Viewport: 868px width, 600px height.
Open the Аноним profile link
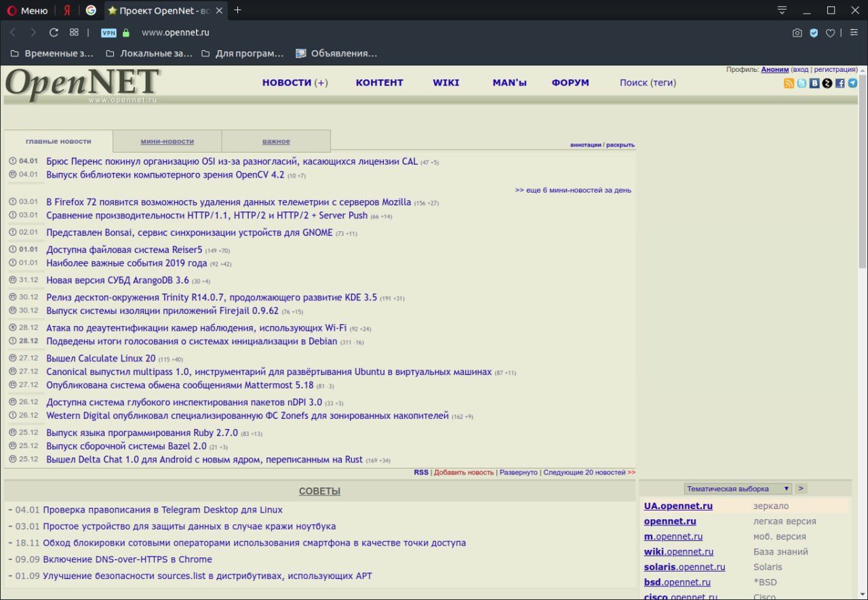tap(775, 69)
